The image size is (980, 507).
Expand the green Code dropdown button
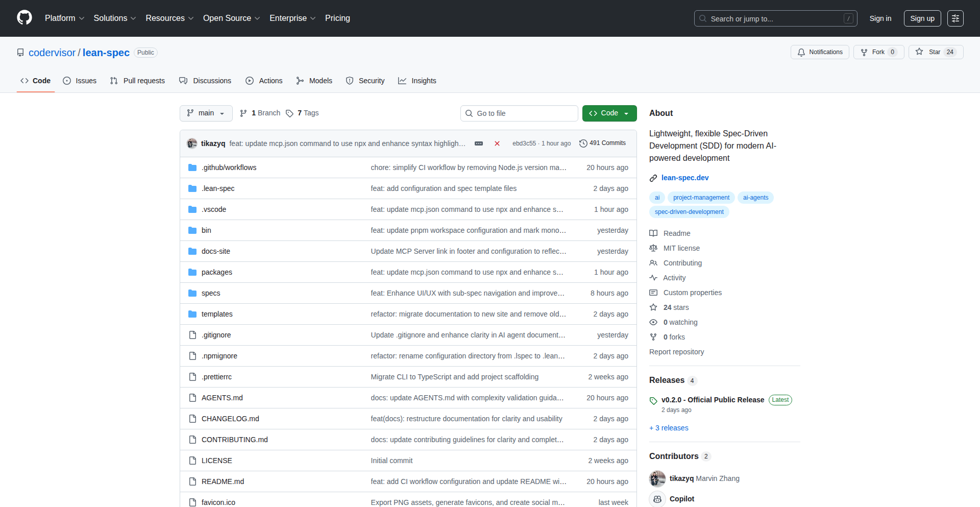pyautogui.click(x=609, y=113)
